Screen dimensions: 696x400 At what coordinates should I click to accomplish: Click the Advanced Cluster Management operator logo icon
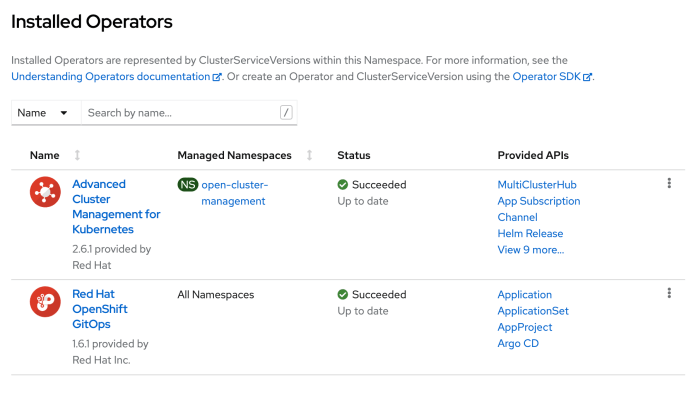pyautogui.click(x=45, y=192)
